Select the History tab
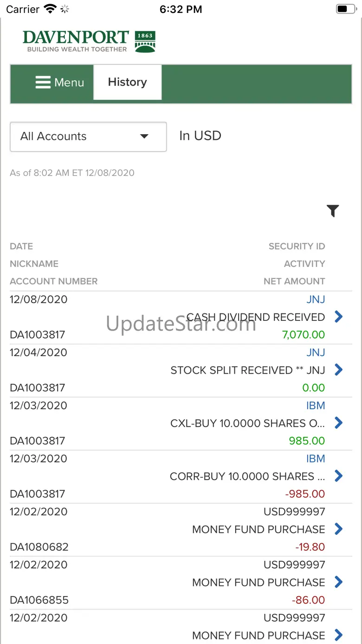The width and height of the screenshot is (362, 644). tap(127, 82)
